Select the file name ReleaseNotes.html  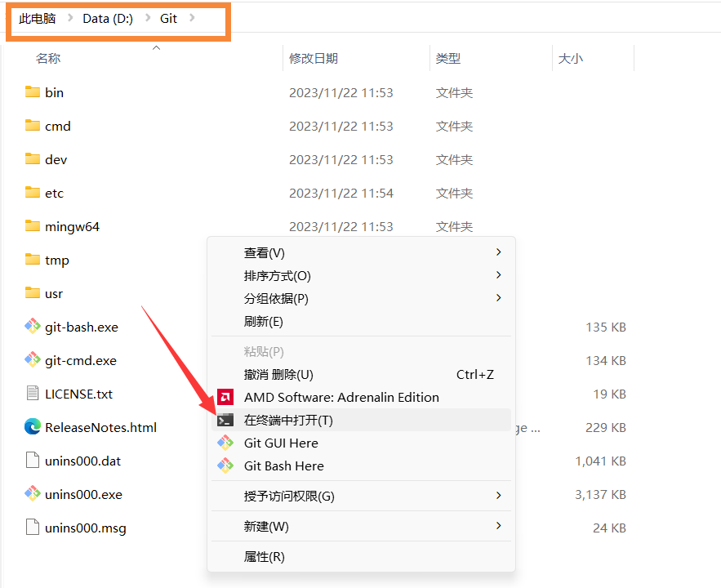100,428
